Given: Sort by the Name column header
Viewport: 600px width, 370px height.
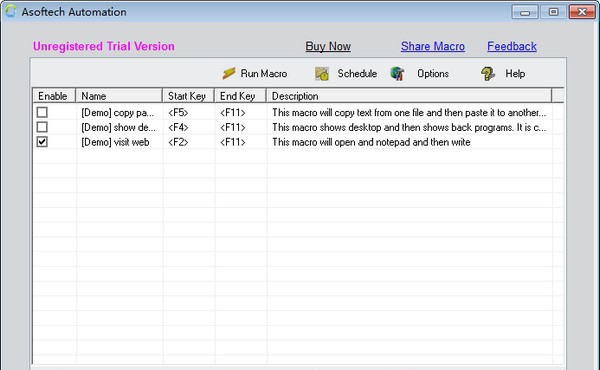Looking at the screenshot, I should pyautogui.click(x=119, y=96).
